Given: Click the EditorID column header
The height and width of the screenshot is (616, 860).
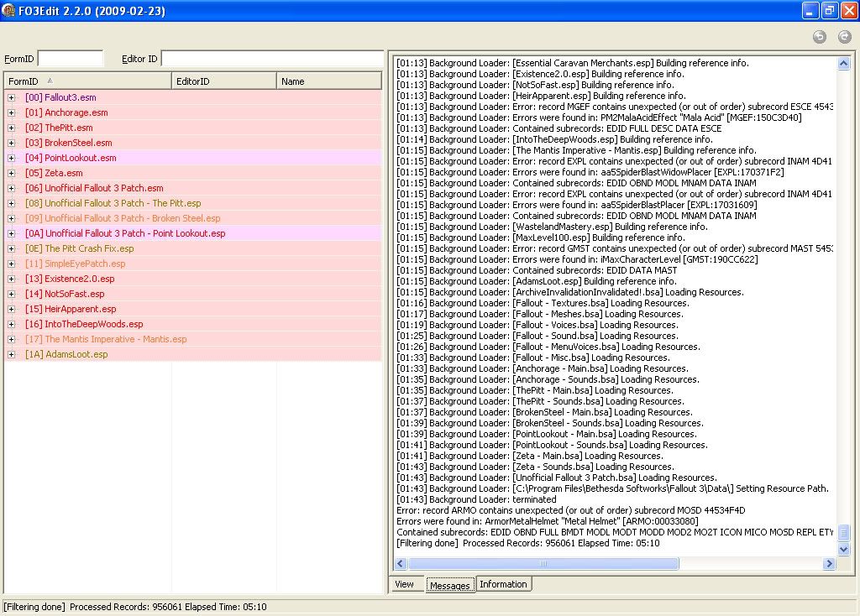Looking at the screenshot, I should click(x=223, y=81).
